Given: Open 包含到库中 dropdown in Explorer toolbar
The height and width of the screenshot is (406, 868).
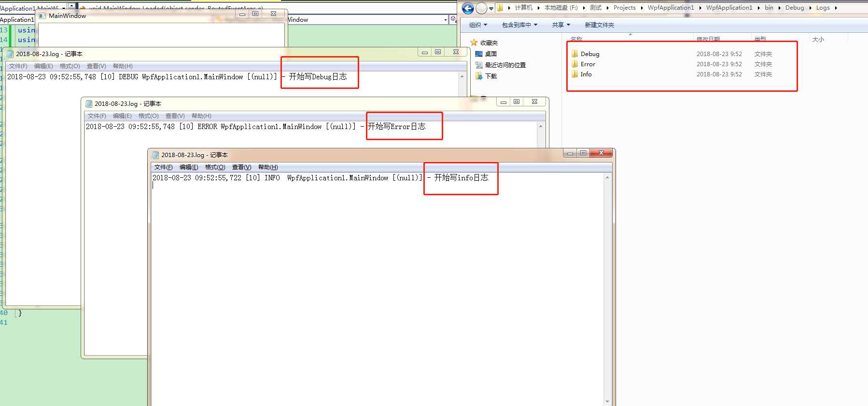Looking at the screenshot, I should pyautogui.click(x=519, y=25).
